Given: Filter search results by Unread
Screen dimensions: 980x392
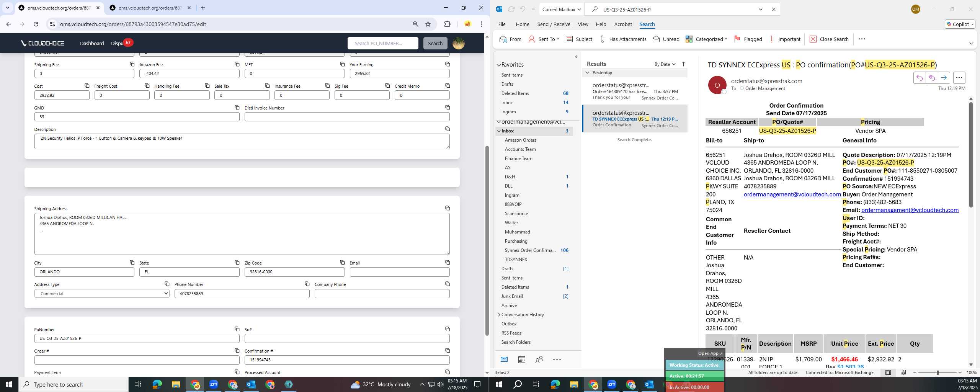Looking at the screenshot, I should [x=666, y=39].
